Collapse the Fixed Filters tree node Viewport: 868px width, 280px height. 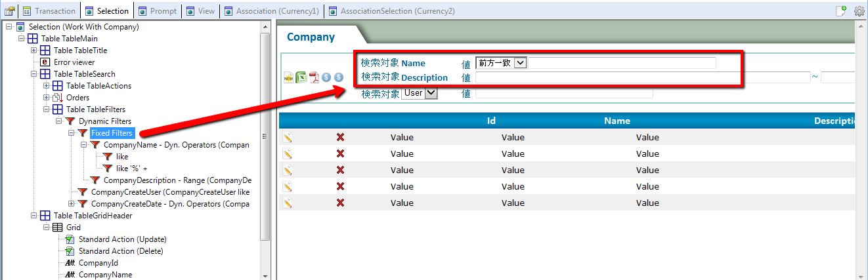[72, 133]
